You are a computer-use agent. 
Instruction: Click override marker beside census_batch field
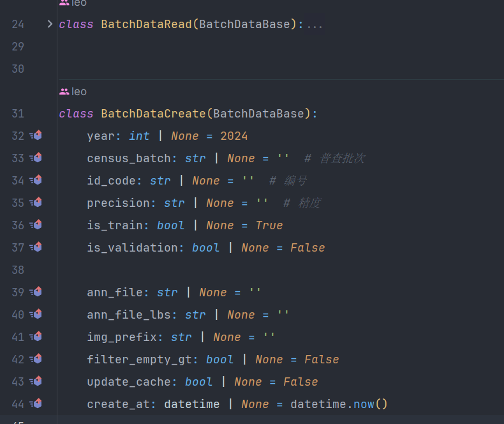point(36,158)
